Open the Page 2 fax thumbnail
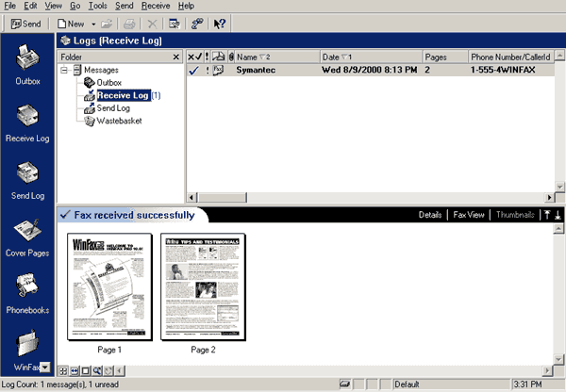The image size is (566, 392). pyautogui.click(x=203, y=286)
